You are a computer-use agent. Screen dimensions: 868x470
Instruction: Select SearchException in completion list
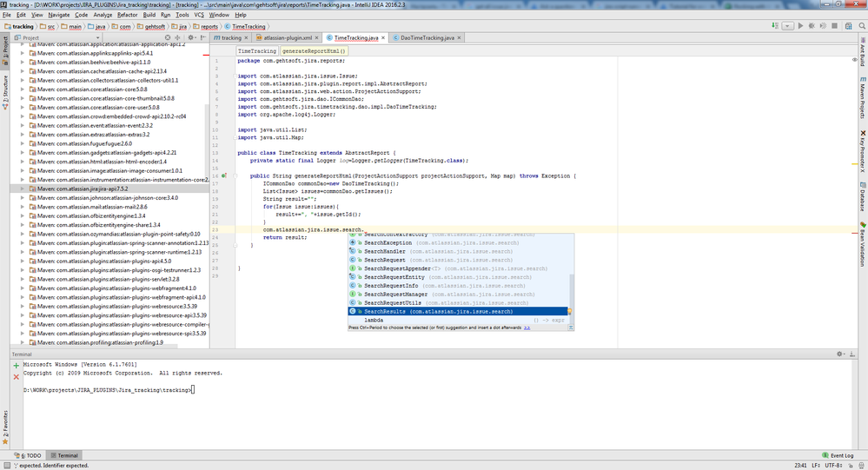tap(458, 243)
